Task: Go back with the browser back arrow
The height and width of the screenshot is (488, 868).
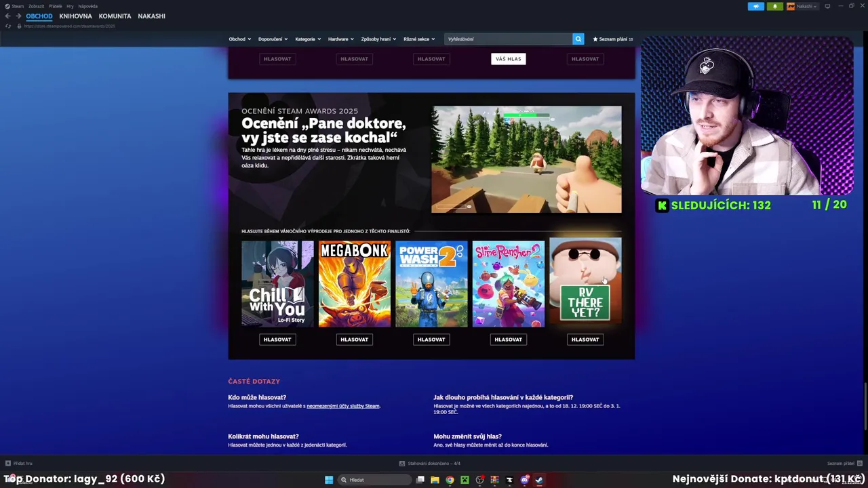Action: [7, 16]
